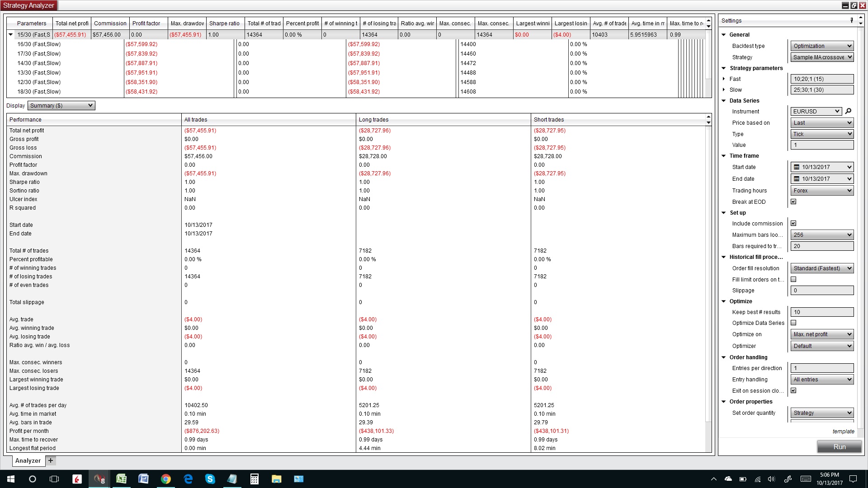
Task: Sort results by Profit factor column
Action: click(146, 23)
